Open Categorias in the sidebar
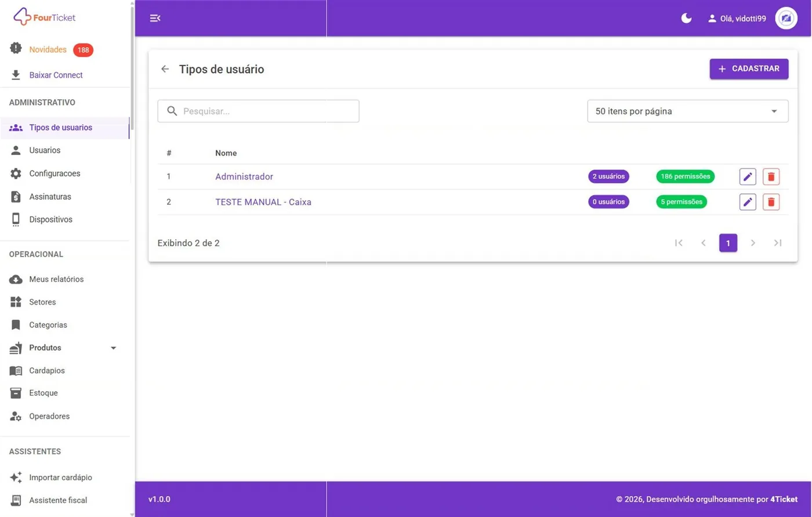812x517 pixels. (x=48, y=325)
